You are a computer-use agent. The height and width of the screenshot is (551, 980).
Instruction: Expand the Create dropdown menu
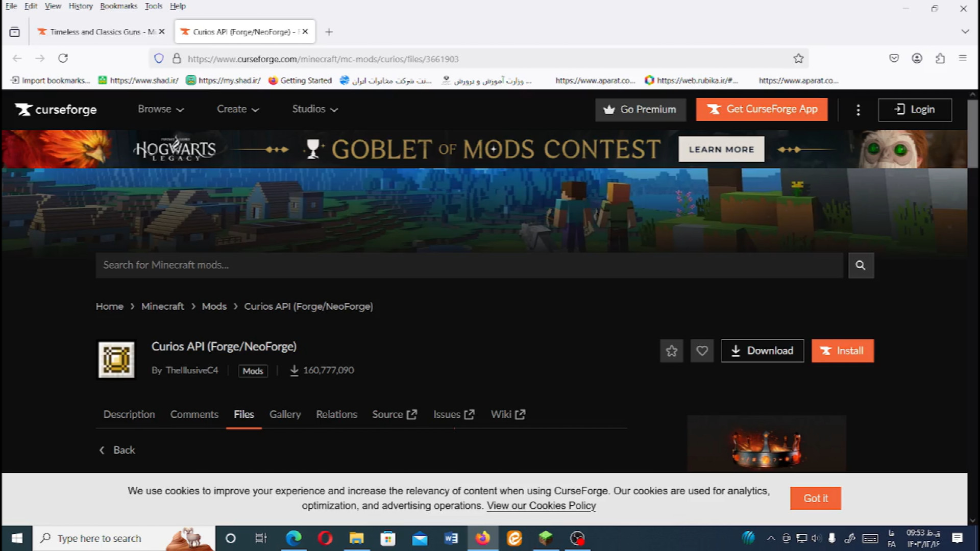(238, 109)
